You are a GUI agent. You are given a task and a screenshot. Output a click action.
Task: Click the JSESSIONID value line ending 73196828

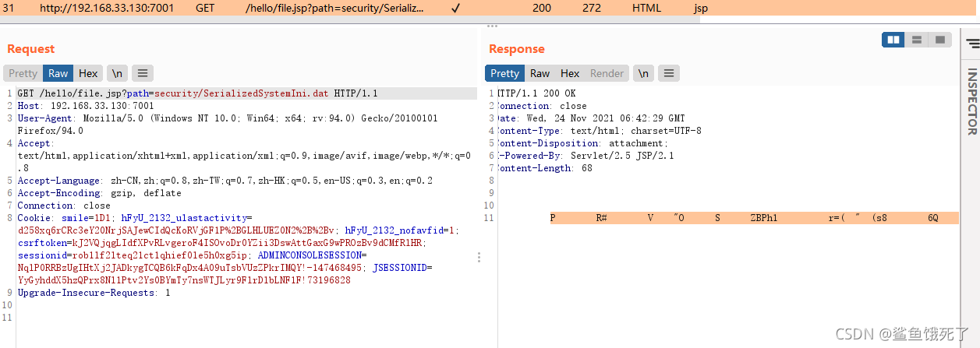tap(184, 280)
